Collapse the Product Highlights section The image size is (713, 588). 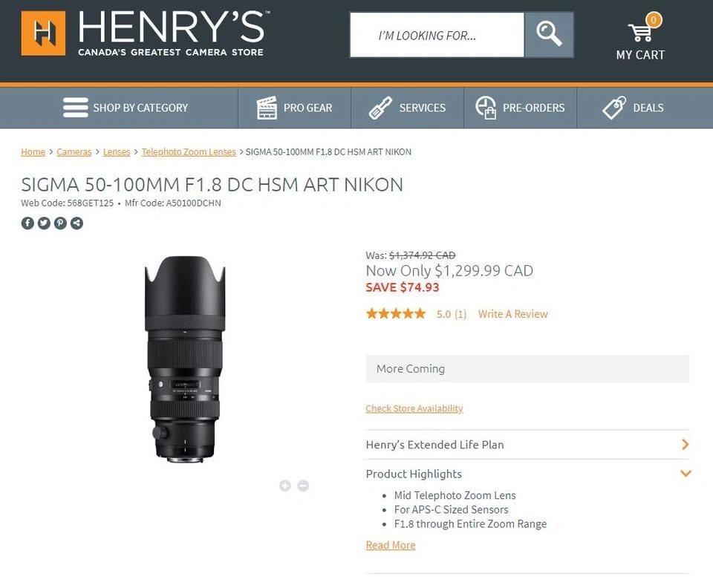(685, 474)
